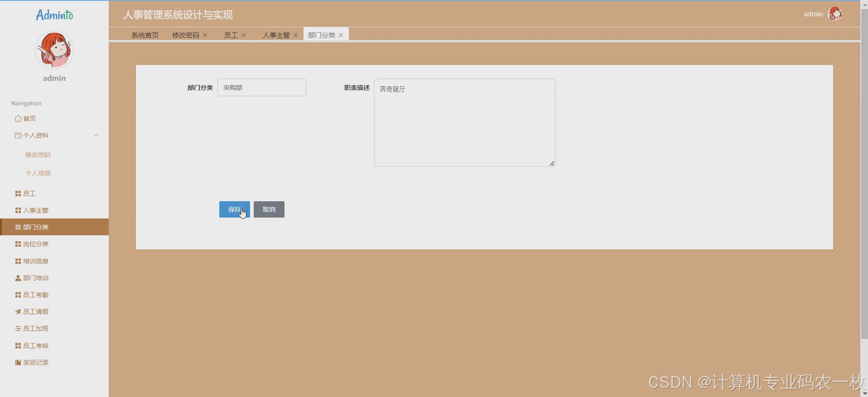The height and width of the screenshot is (397, 868).
Task: Click the book icon beside 奖惩记录
Action: pos(18,362)
